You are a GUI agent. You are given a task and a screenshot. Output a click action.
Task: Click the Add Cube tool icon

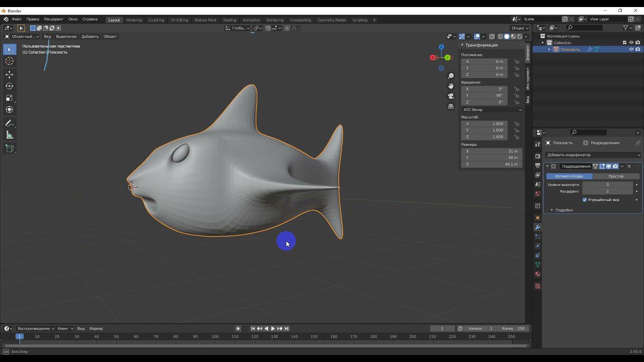click(9, 148)
